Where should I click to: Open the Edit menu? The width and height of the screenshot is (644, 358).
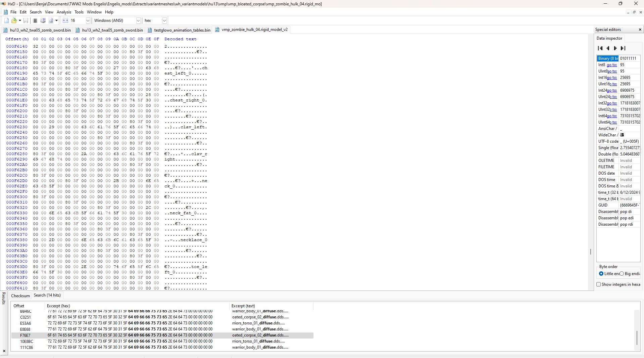click(x=23, y=12)
